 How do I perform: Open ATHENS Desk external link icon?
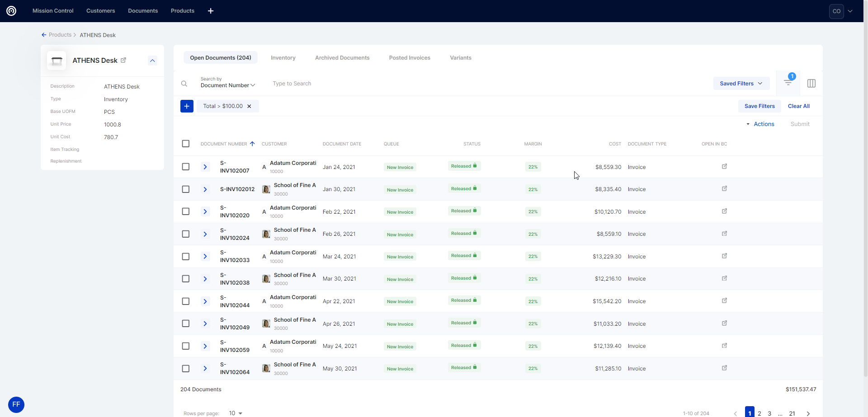click(x=123, y=60)
